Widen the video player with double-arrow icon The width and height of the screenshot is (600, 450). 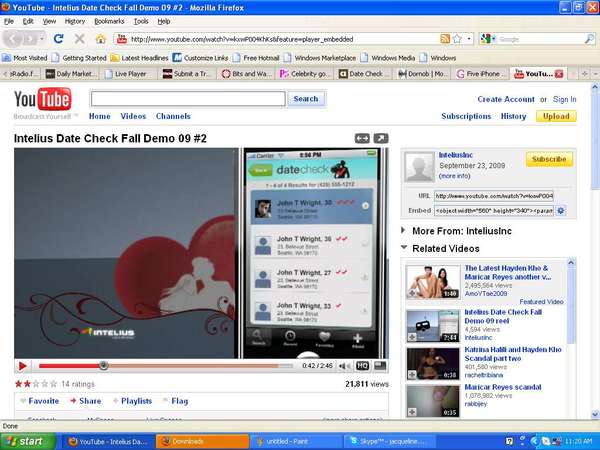[362, 139]
